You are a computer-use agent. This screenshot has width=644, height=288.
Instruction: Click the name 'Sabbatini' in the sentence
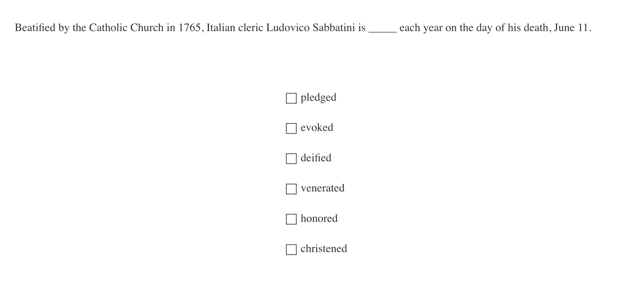click(334, 28)
